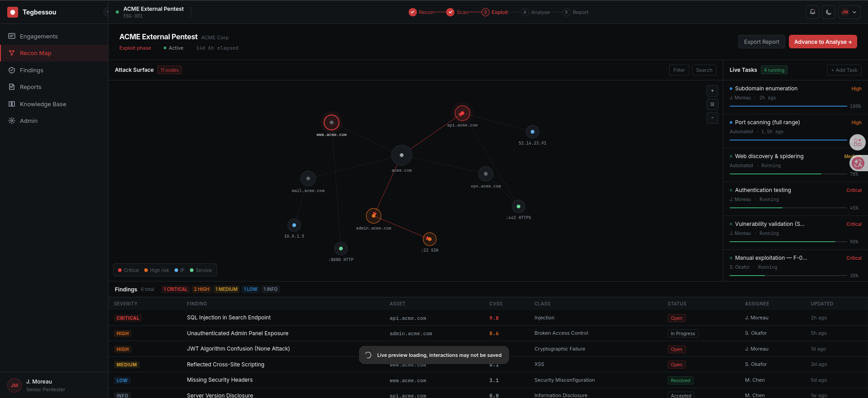Zoom out on the attack surface map

712,118
